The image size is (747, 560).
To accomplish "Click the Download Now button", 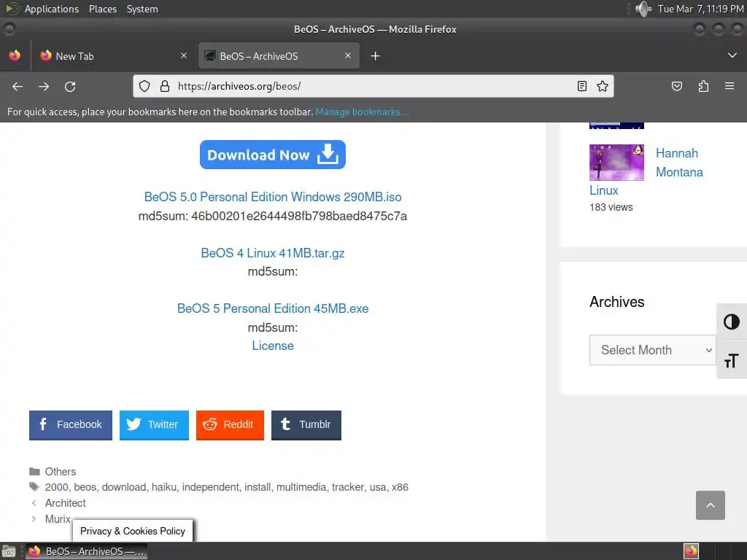I will coord(273,155).
